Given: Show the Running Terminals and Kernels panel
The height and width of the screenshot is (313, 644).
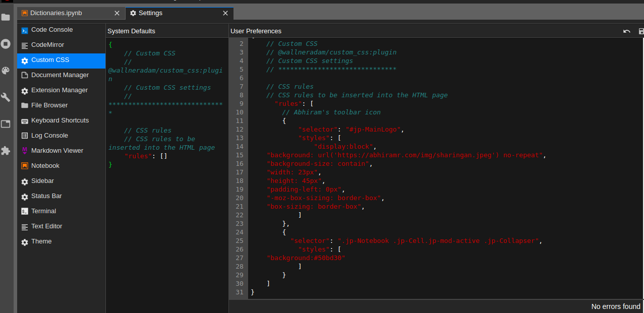Looking at the screenshot, I should (x=6, y=44).
